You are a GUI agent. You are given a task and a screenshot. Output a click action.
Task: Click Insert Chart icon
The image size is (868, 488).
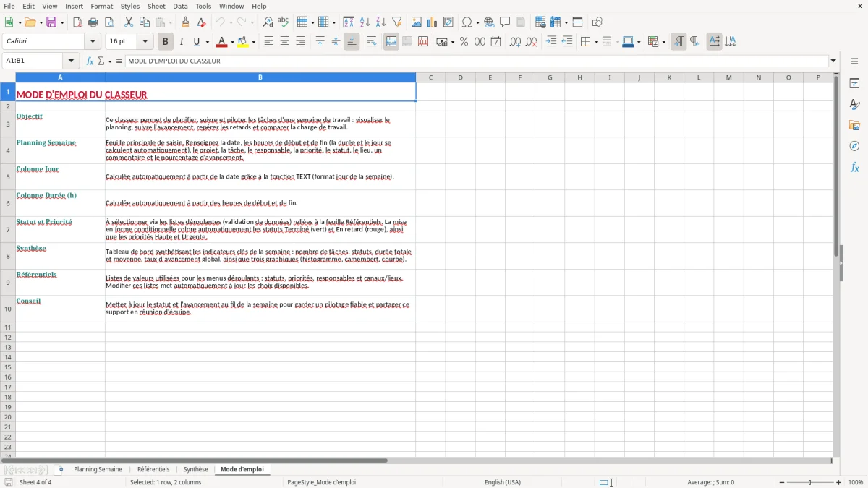(x=433, y=22)
